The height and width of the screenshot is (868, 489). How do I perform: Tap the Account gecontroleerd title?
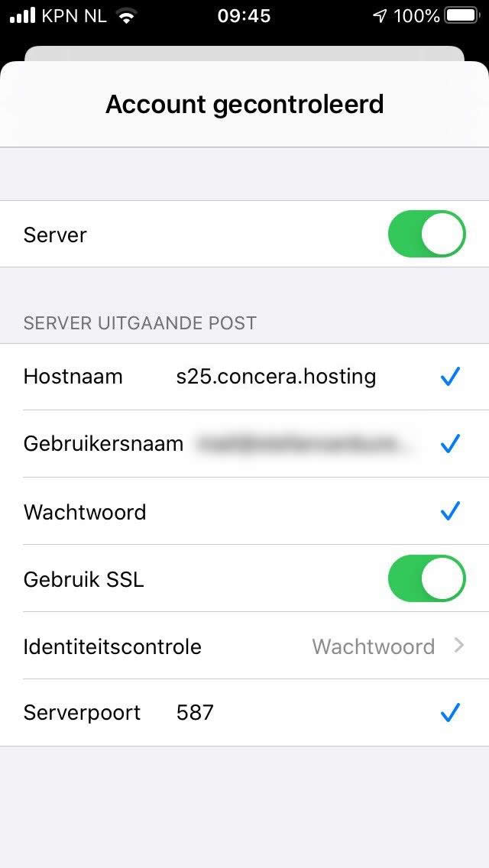244,104
